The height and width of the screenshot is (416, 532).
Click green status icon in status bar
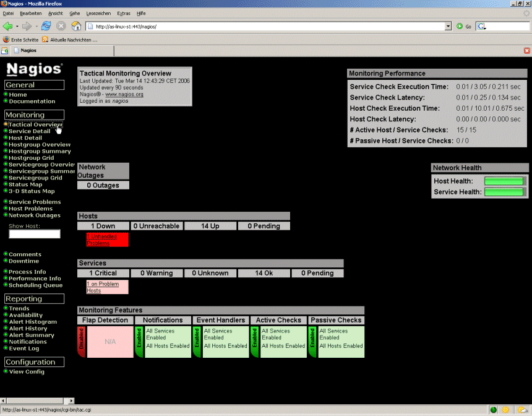[x=493, y=410]
